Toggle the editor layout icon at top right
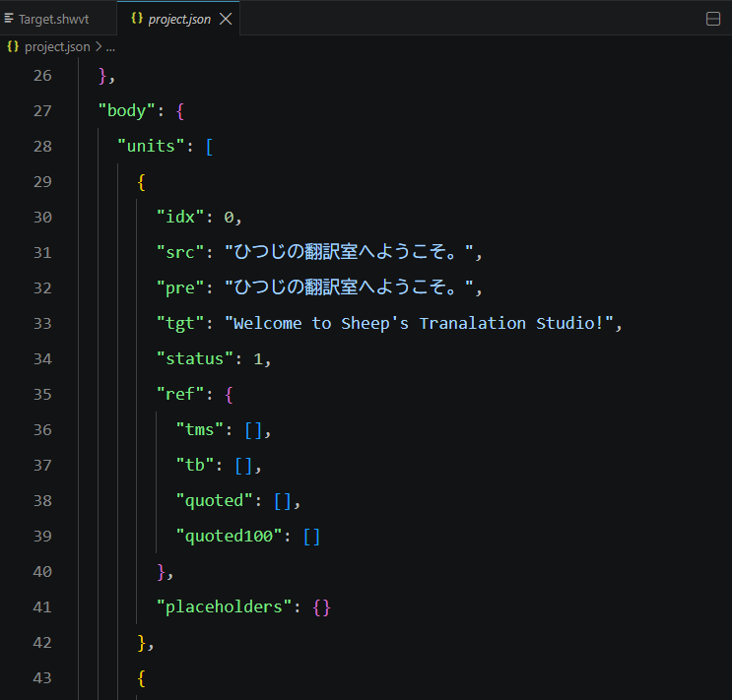Viewport: 732px width, 700px height. [x=713, y=19]
